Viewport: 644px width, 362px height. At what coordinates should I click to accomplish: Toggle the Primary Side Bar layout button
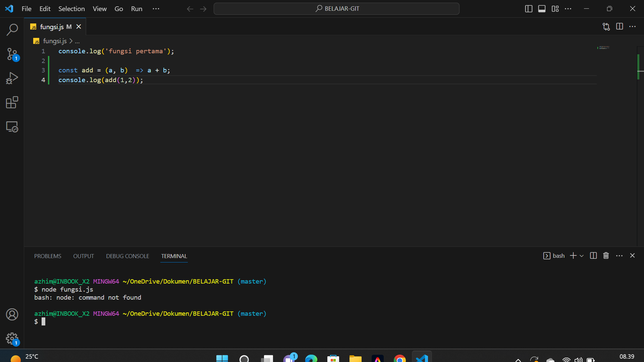click(x=529, y=9)
